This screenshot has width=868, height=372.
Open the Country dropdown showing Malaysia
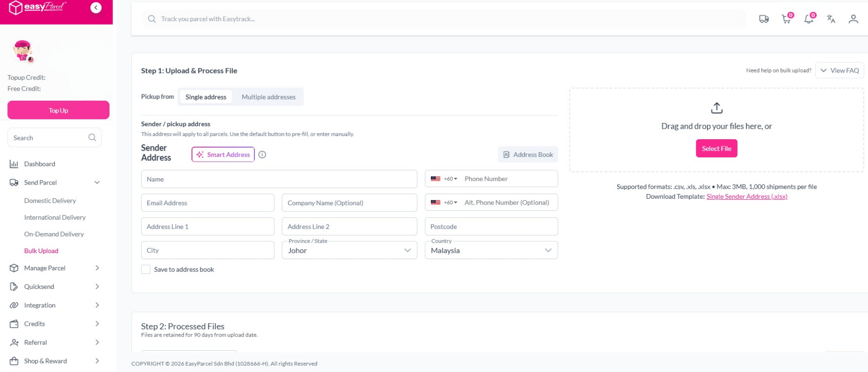[x=491, y=250]
